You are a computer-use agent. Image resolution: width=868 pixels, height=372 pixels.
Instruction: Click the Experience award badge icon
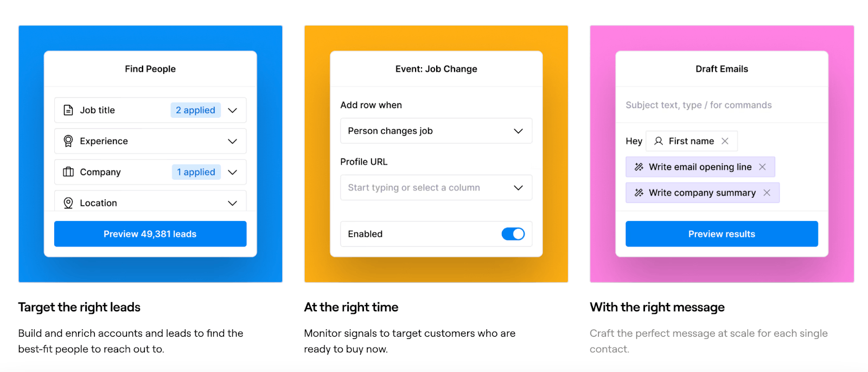68,141
